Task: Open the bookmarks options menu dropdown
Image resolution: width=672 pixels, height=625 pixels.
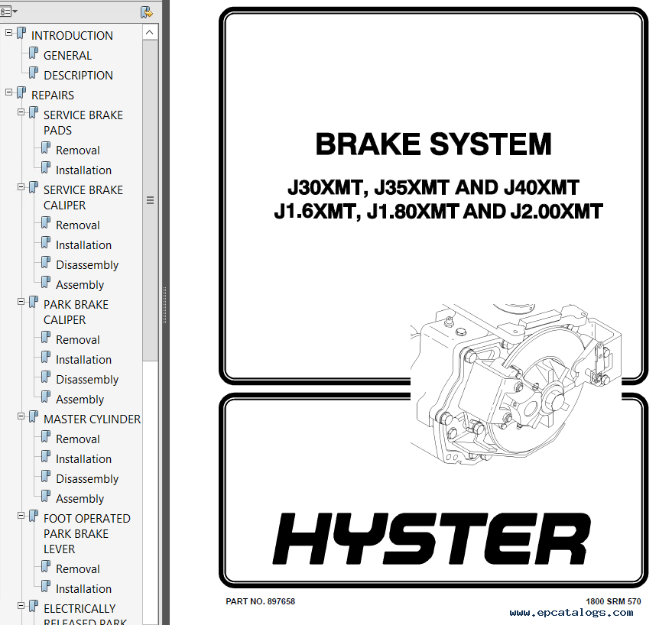Action: [x=8, y=11]
